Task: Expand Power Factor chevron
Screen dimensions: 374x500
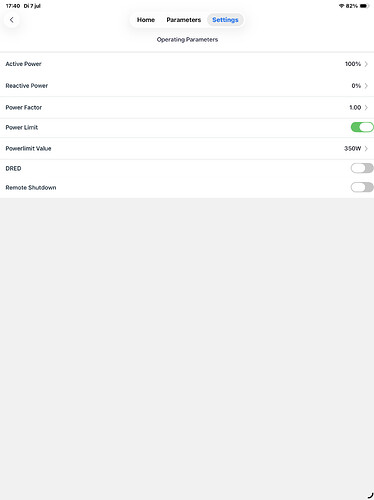Action: 366,107
